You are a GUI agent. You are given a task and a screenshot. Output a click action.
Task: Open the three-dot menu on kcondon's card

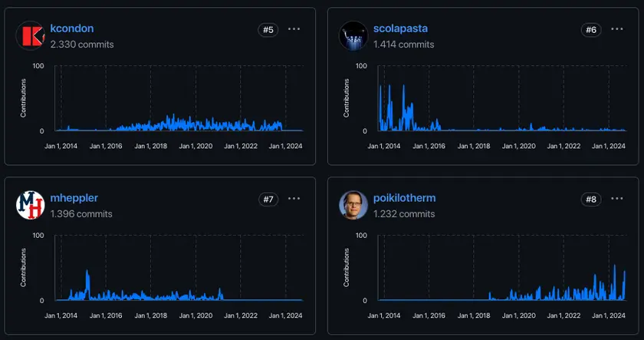point(294,29)
